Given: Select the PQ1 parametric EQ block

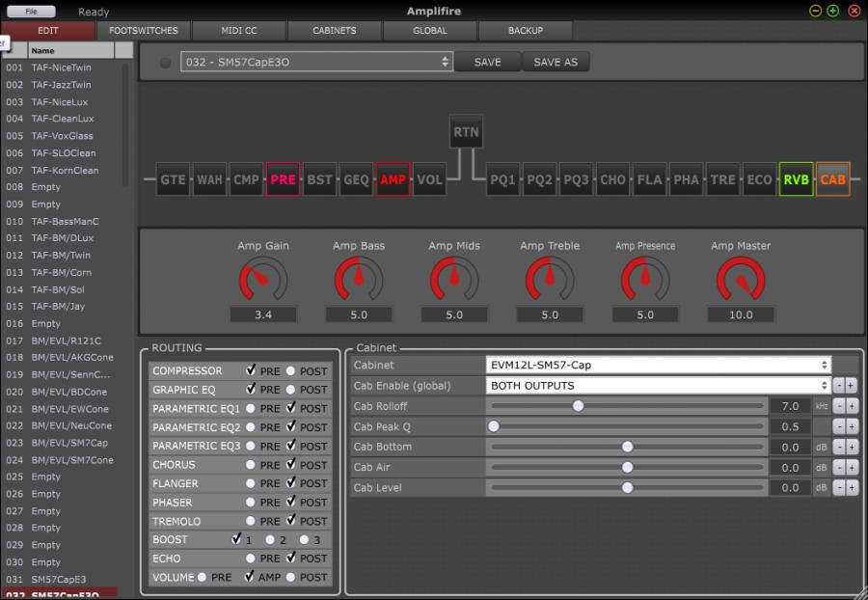Looking at the screenshot, I should coord(502,179).
